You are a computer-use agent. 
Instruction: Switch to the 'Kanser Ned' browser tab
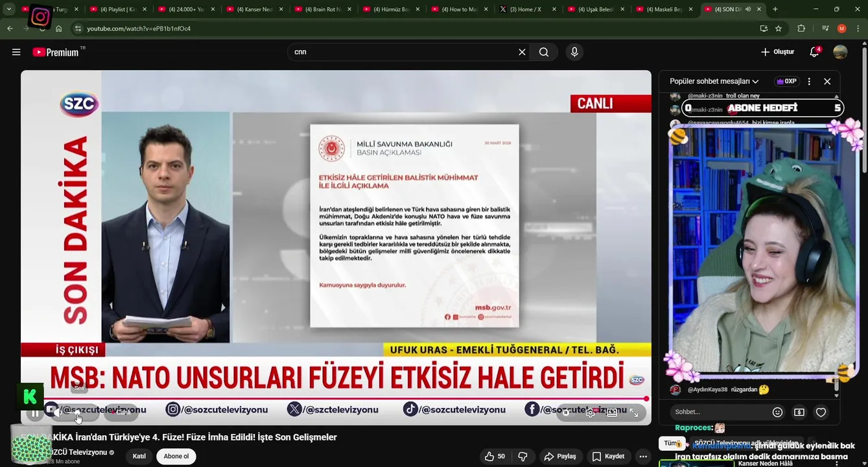(255, 9)
